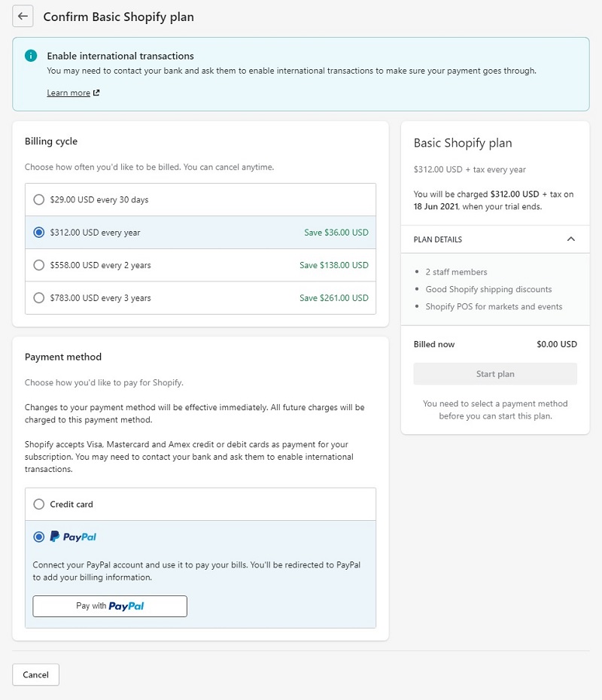Click the back arrow at top left
The height and width of the screenshot is (700, 602).
(x=23, y=16)
